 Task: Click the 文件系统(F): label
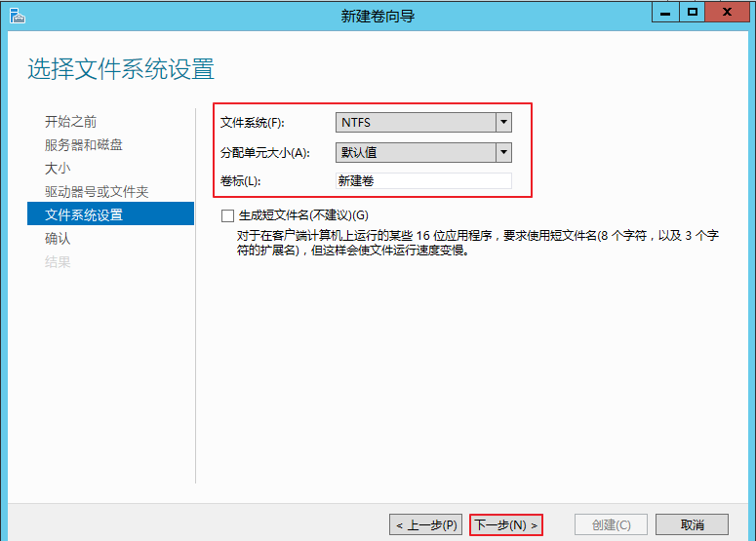(252, 123)
